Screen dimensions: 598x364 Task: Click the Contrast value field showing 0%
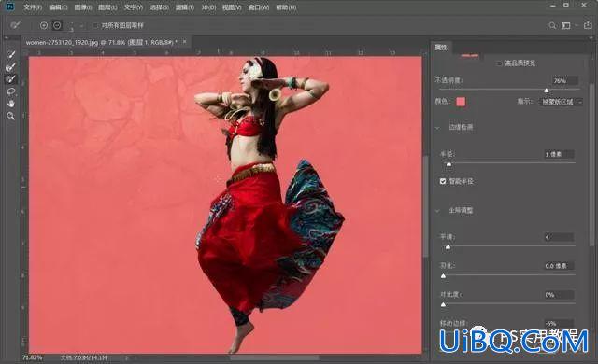pyautogui.click(x=559, y=295)
